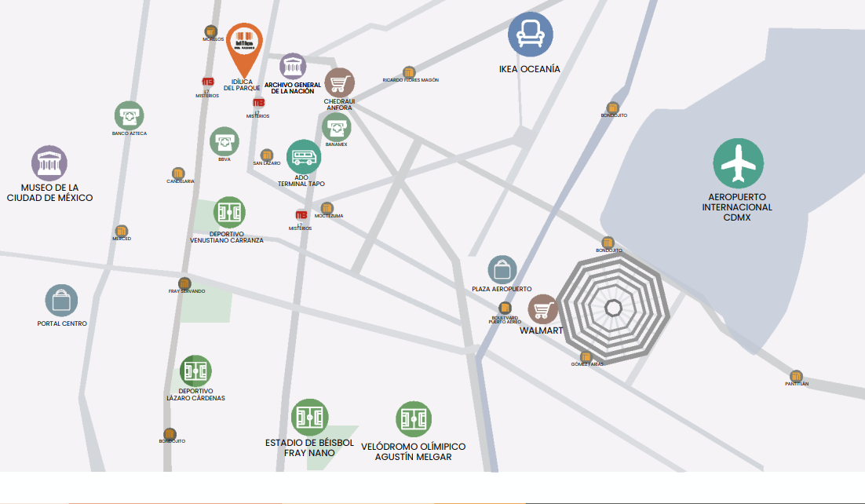
Task: Select the IKEA Oceanía armchair icon
Action: [530, 35]
